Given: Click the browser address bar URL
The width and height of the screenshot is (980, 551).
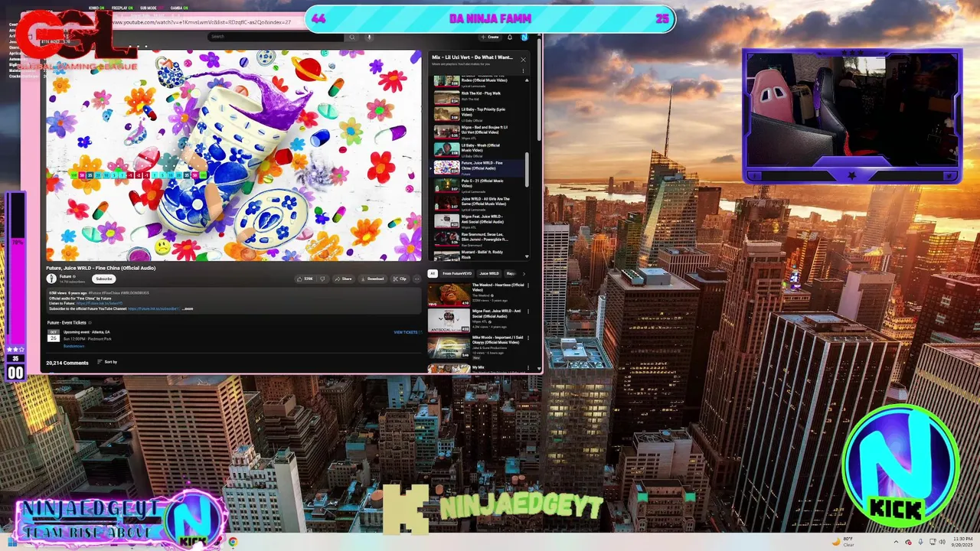Looking at the screenshot, I should (x=203, y=22).
